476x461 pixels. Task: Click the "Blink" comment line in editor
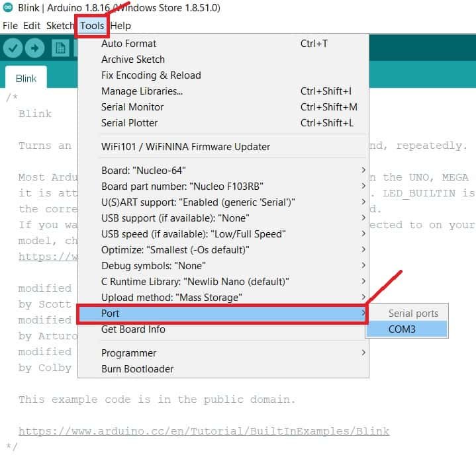coord(35,114)
